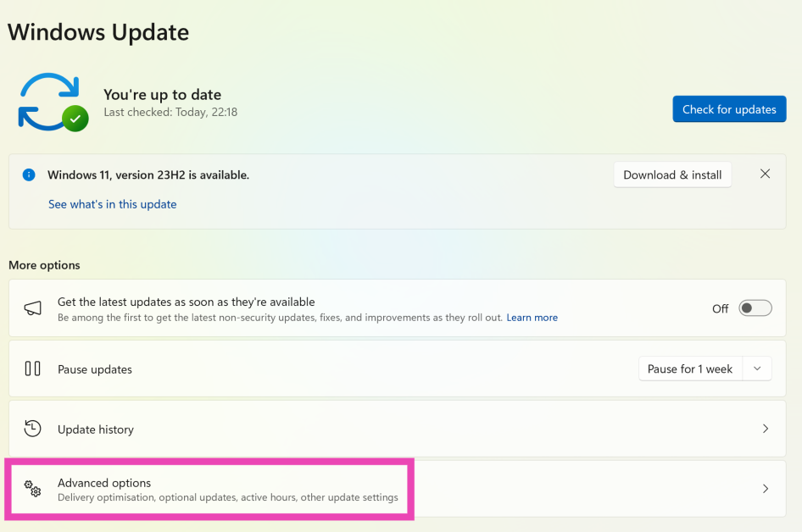This screenshot has height=532, width=802.
Task: Click the "You're up to date" status text
Action: pos(162,95)
